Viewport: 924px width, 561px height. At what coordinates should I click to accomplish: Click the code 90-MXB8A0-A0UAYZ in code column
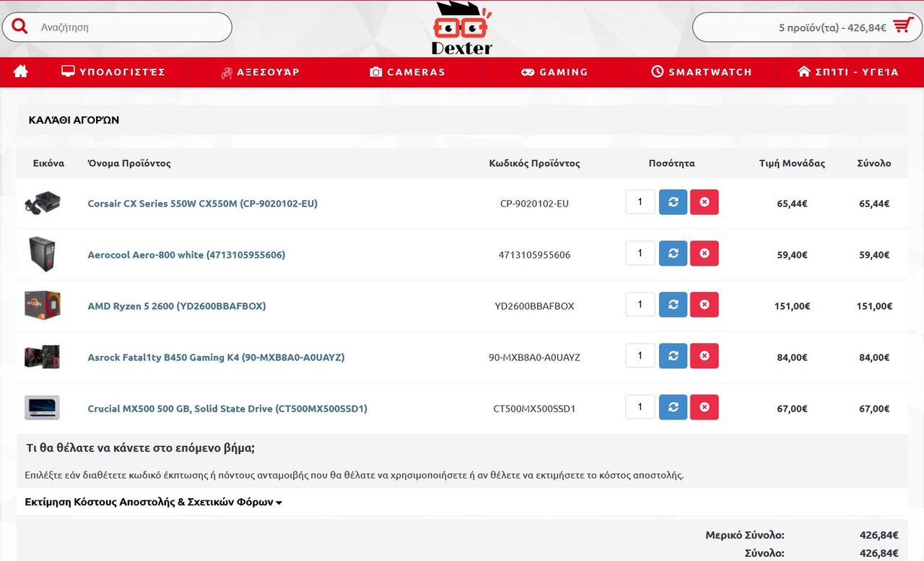(x=534, y=357)
